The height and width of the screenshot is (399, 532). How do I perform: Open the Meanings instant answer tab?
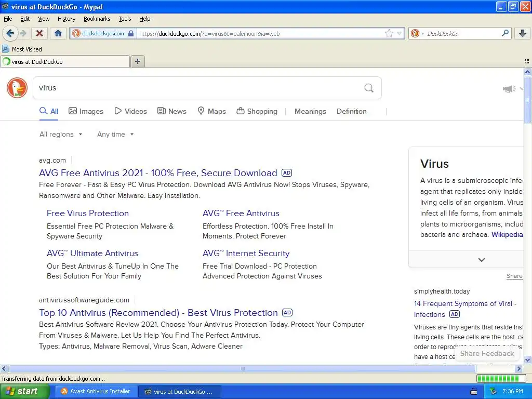[310, 111]
